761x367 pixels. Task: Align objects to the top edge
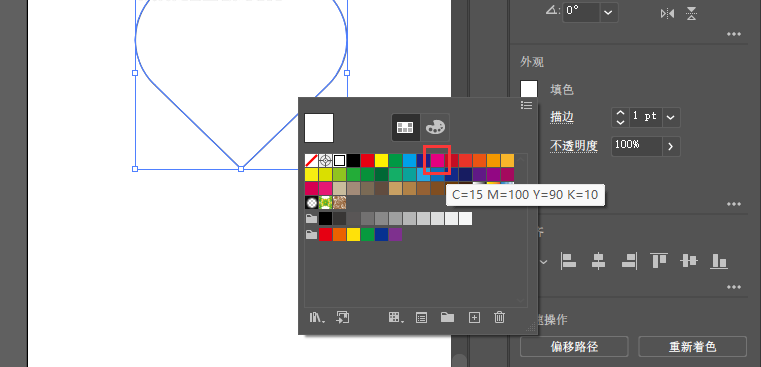(x=659, y=261)
